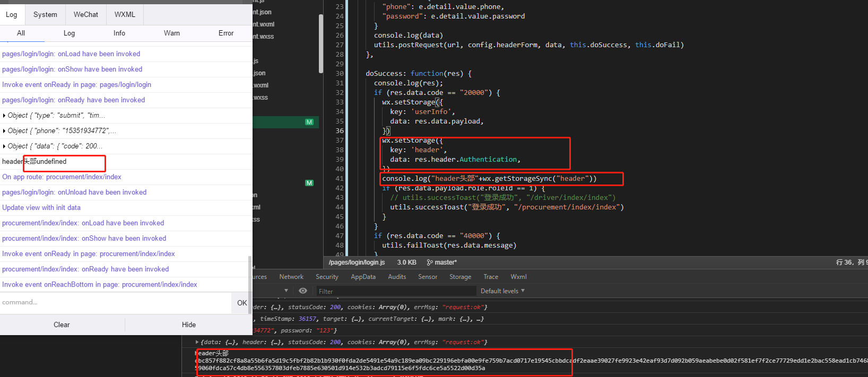Click the master* branch name
This screenshot has width=868, height=377.
click(446, 262)
